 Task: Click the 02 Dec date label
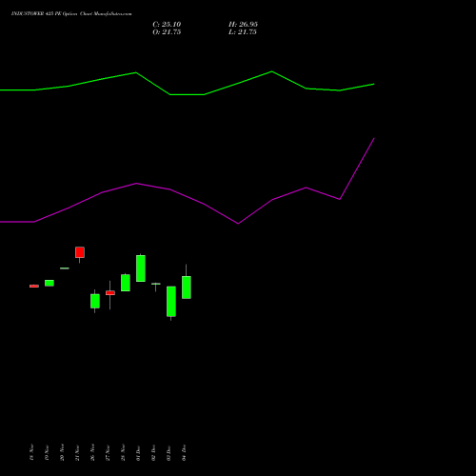click(x=153, y=452)
